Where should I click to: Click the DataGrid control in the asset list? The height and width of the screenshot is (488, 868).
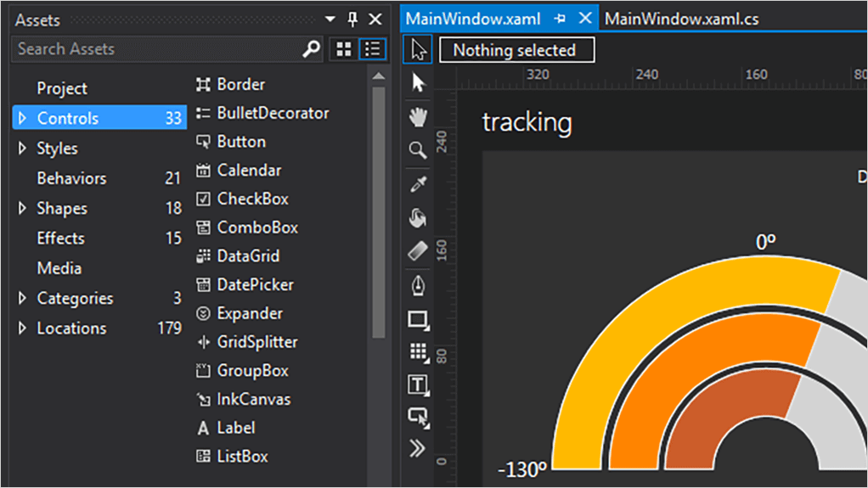pos(247,255)
